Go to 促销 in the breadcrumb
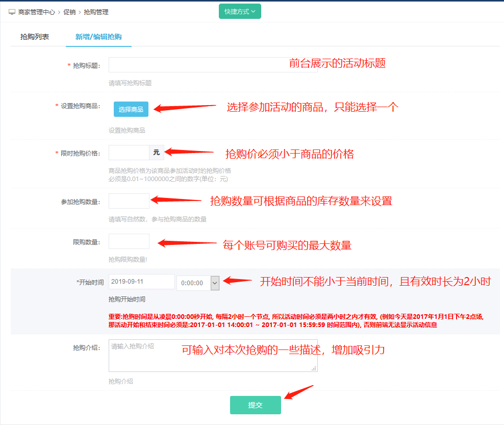Viewport: 504px width, 425px height. click(69, 12)
